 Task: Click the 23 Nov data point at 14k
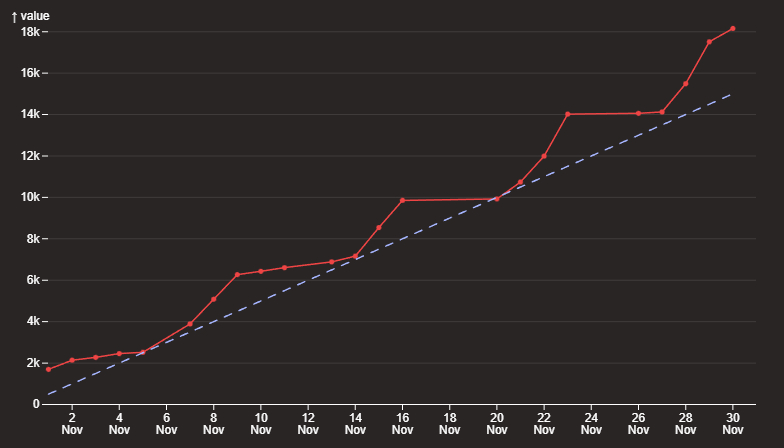pyautogui.click(x=568, y=114)
